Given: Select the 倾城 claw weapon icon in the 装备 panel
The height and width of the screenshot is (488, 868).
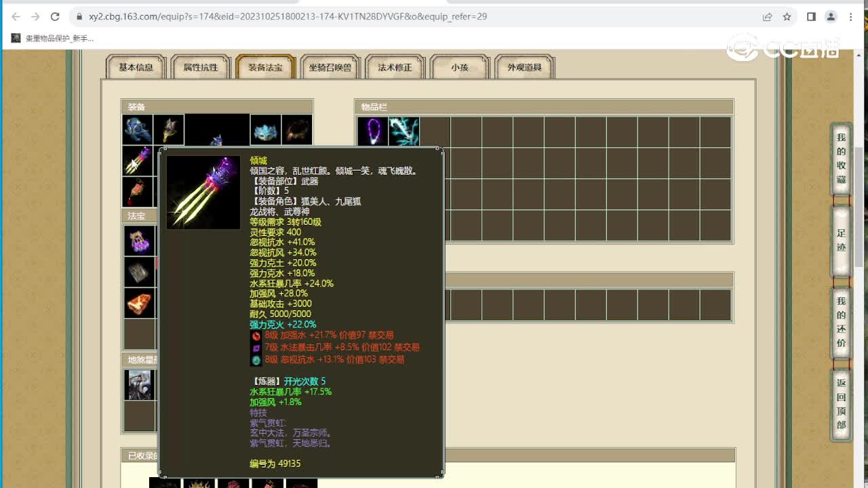Looking at the screenshot, I should click(x=138, y=161).
